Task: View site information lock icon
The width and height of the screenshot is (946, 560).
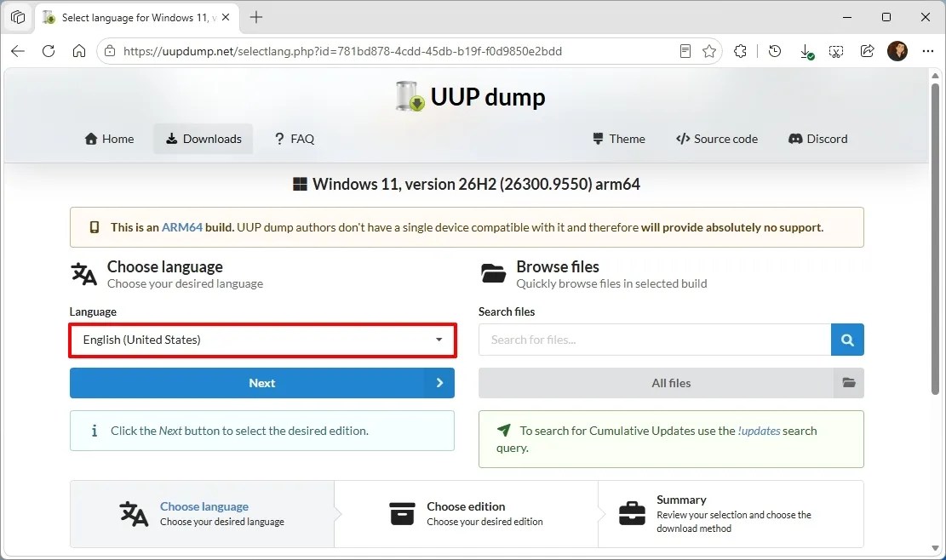Action: [110, 51]
